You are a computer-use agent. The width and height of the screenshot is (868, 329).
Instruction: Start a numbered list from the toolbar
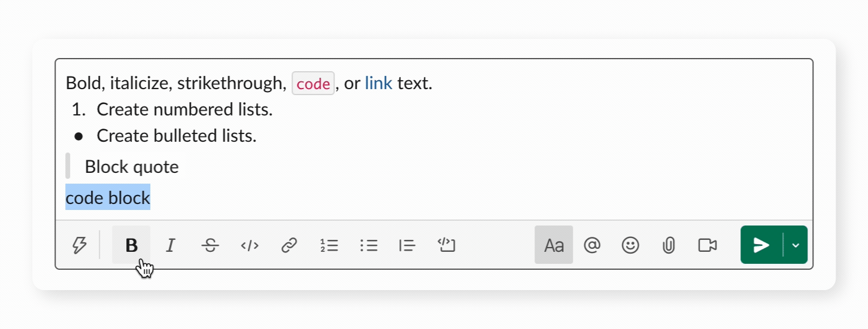329,245
